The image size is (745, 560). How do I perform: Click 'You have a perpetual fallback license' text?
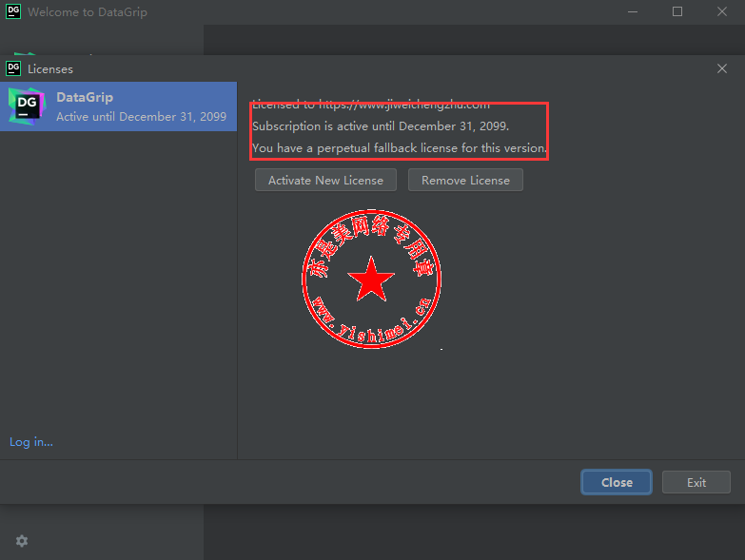(x=355, y=148)
